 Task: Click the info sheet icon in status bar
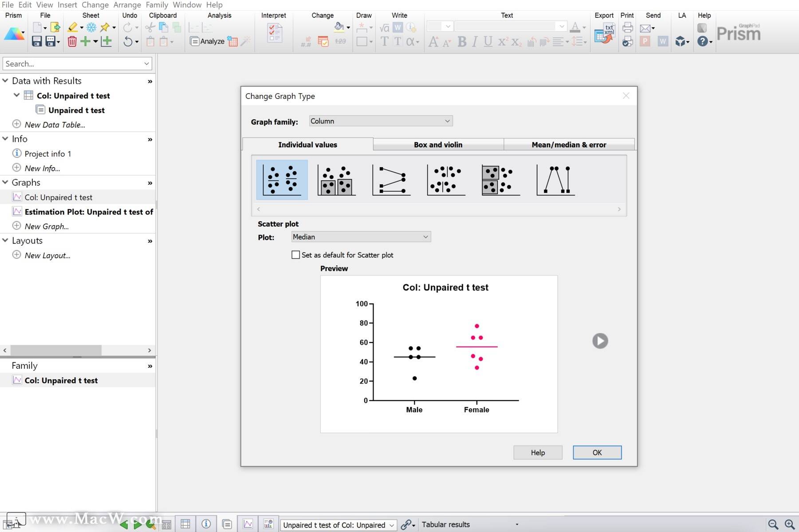pyautogui.click(x=206, y=524)
